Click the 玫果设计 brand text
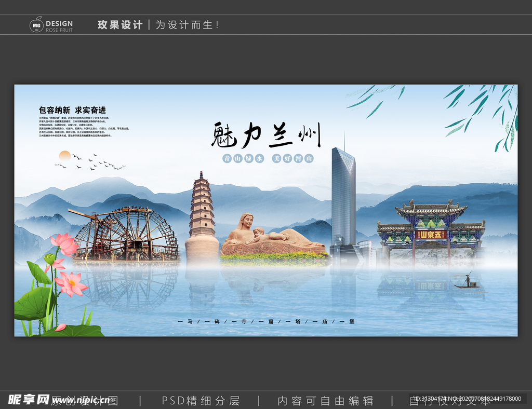 tap(120, 25)
